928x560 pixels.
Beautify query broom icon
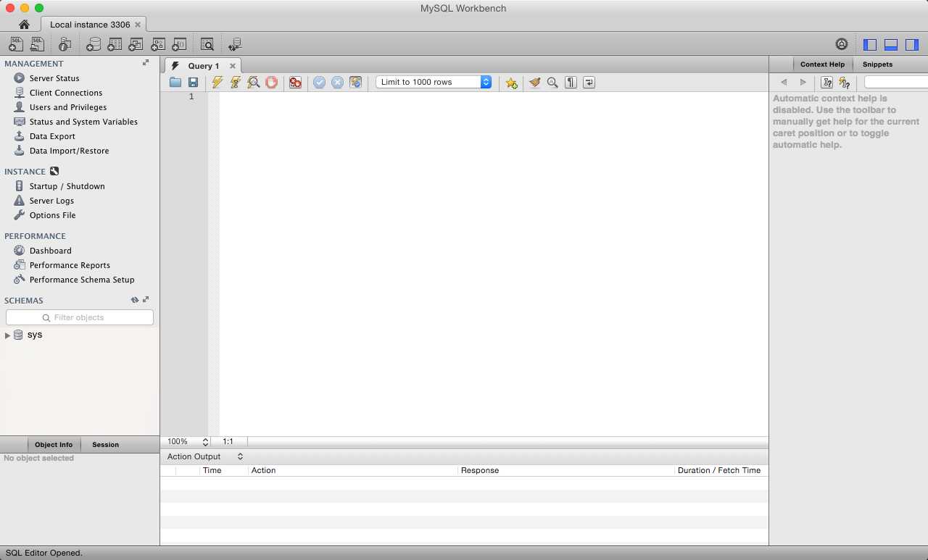pos(534,83)
